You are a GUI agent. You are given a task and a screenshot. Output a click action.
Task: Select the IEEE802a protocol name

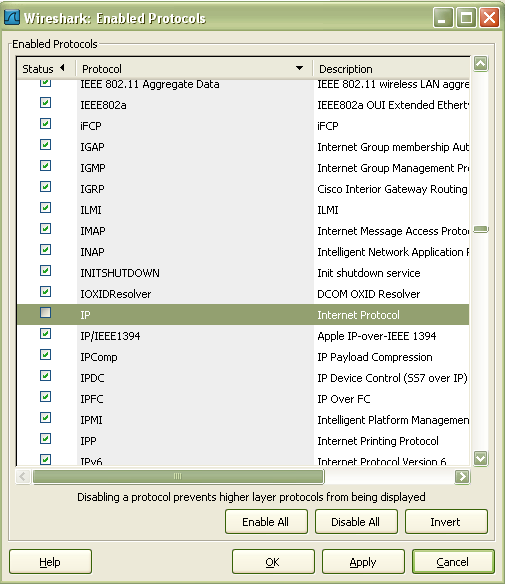[x=103, y=105]
